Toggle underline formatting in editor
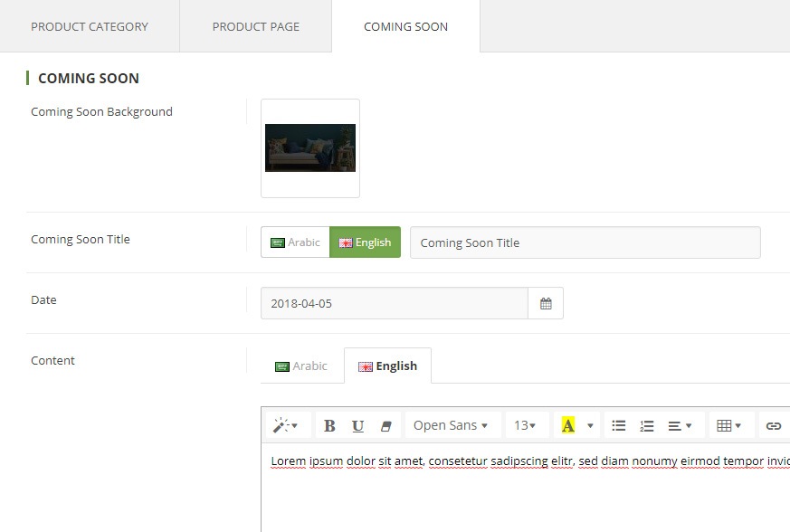This screenshot has height=532, width=790. click(357, 426)
